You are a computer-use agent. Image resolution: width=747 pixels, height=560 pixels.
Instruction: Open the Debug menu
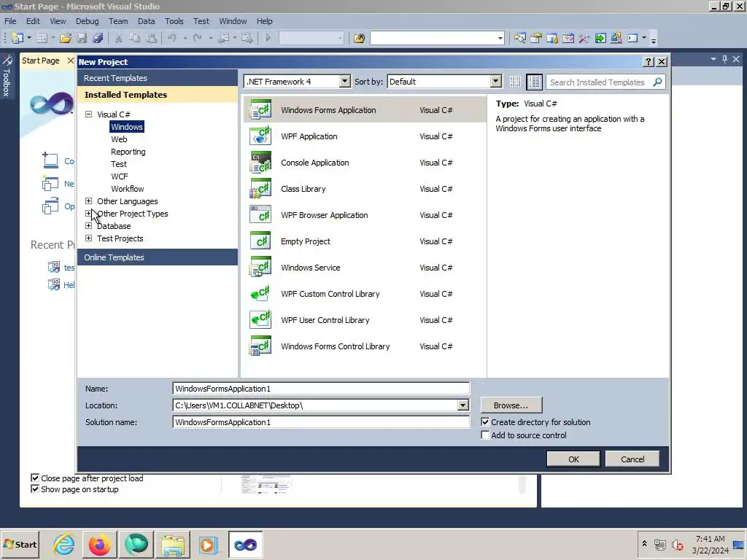click(88, 21)
